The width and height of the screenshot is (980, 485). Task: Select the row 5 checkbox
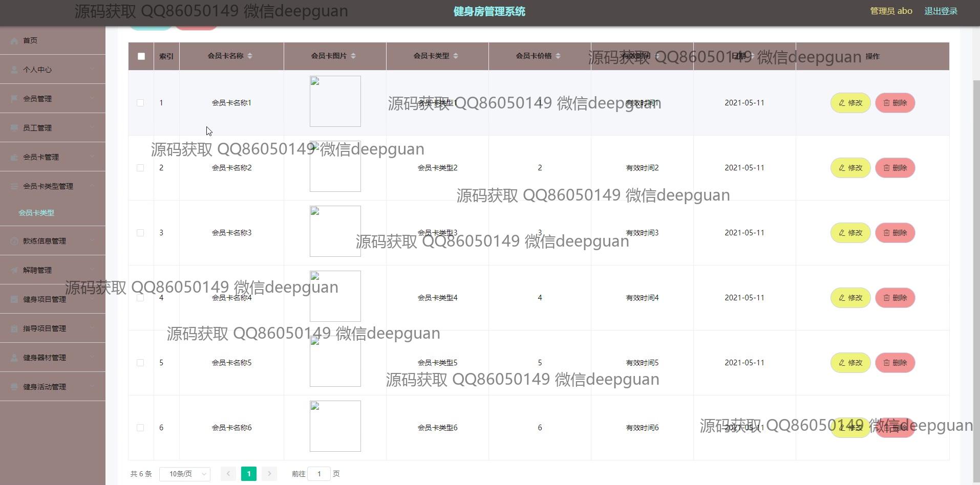point(140,363)
